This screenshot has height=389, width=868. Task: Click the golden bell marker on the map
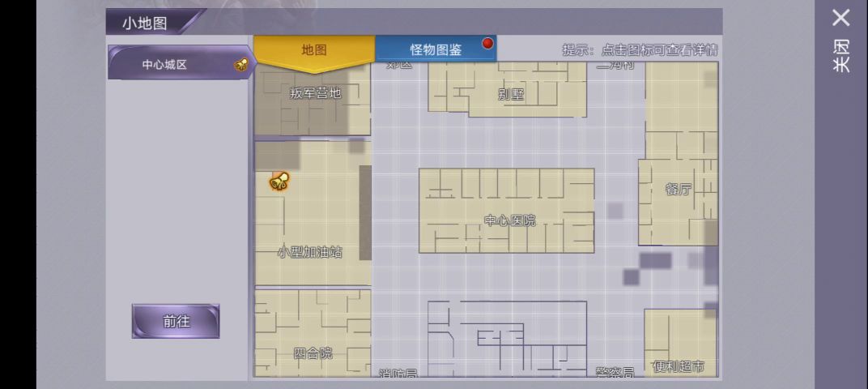pos(279,182)
